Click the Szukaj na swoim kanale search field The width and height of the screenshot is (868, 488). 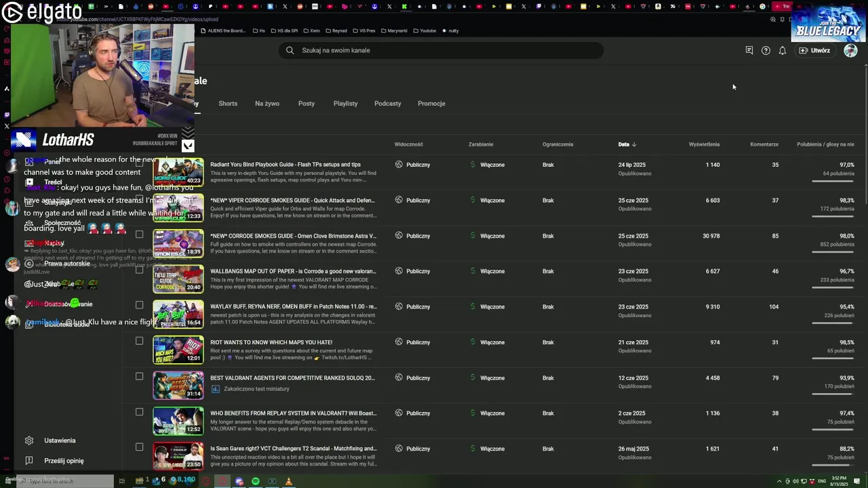click(441, 50)
